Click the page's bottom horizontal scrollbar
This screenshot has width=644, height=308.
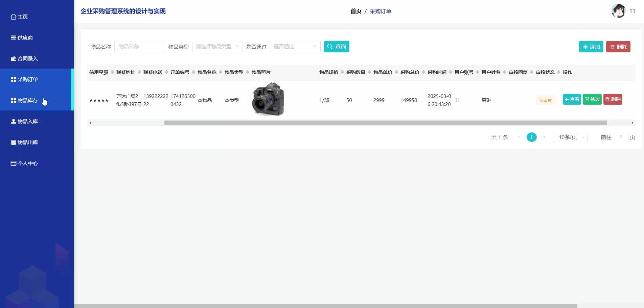tap(325, 306)
